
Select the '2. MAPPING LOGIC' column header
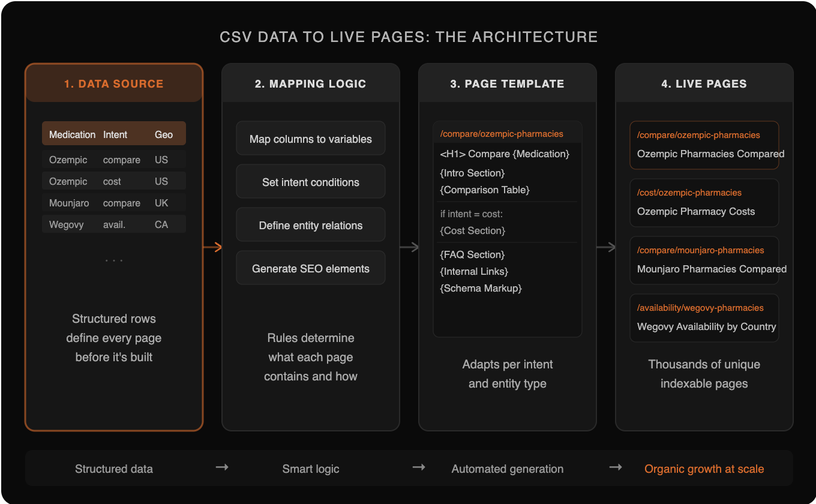(x=311, y=83)
